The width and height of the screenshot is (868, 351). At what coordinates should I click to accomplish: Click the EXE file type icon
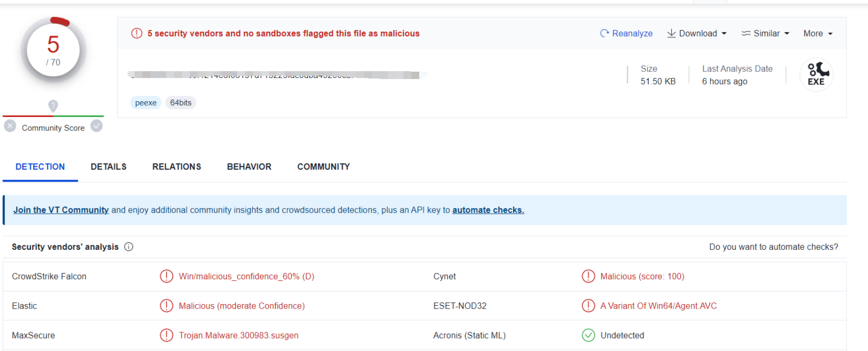[x=816, y=75]
